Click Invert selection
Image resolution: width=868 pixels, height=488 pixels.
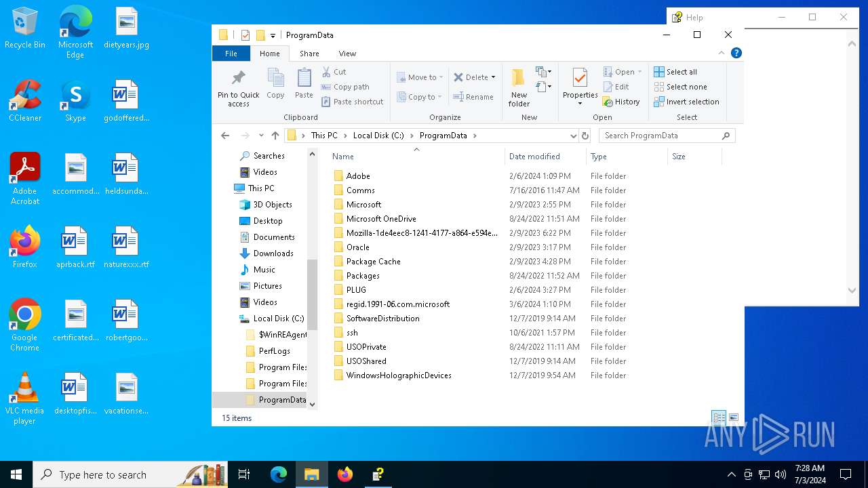[686, 102]
